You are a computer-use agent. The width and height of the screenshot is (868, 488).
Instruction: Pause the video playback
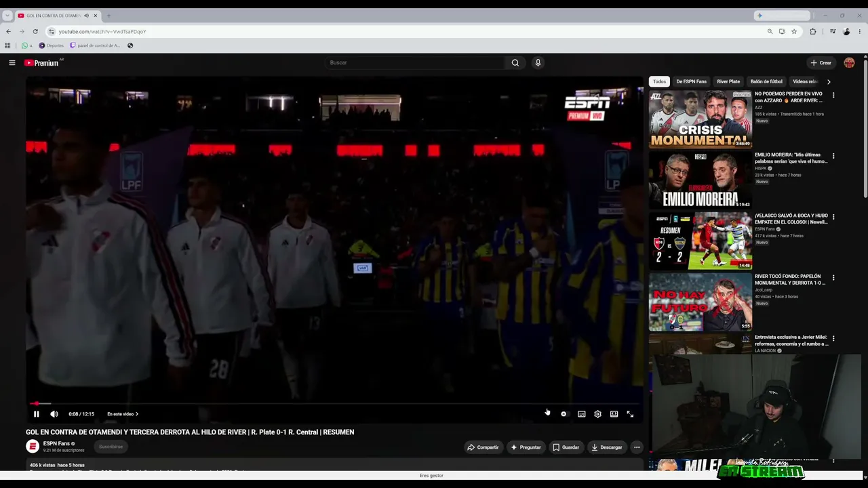click(x=37, y=414)
